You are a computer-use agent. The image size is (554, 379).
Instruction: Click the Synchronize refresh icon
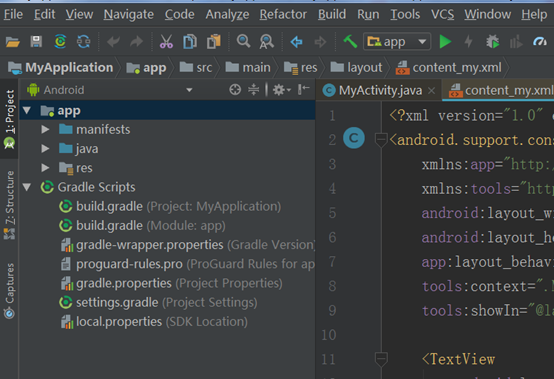[84, 42]
